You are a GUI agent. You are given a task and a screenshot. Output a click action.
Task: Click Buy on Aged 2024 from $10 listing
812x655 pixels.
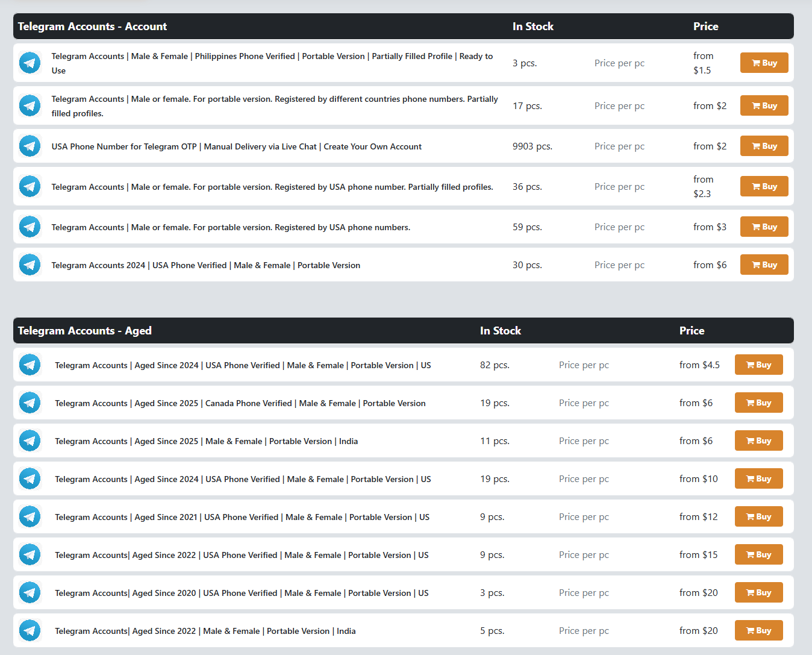pos(758,478)
